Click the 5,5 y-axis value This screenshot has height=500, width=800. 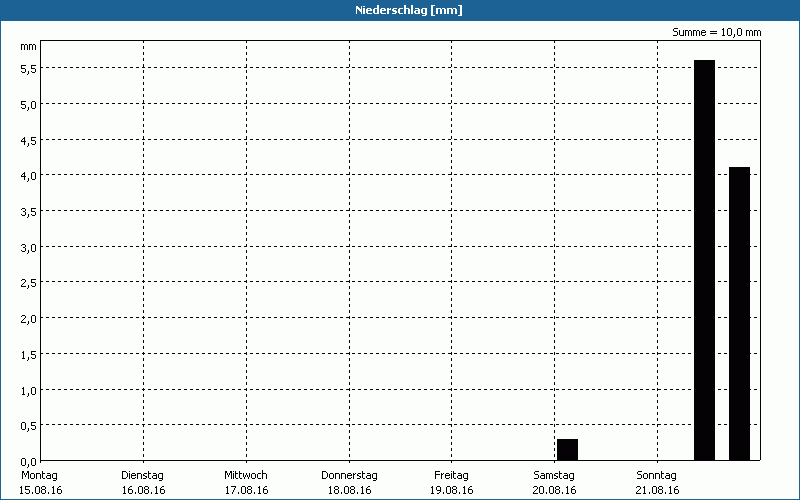pos(28,69)
